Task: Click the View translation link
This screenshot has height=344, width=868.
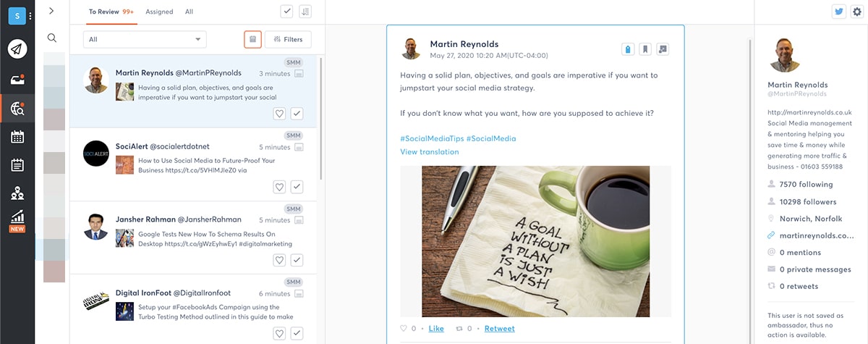Action: click(430, 152)
